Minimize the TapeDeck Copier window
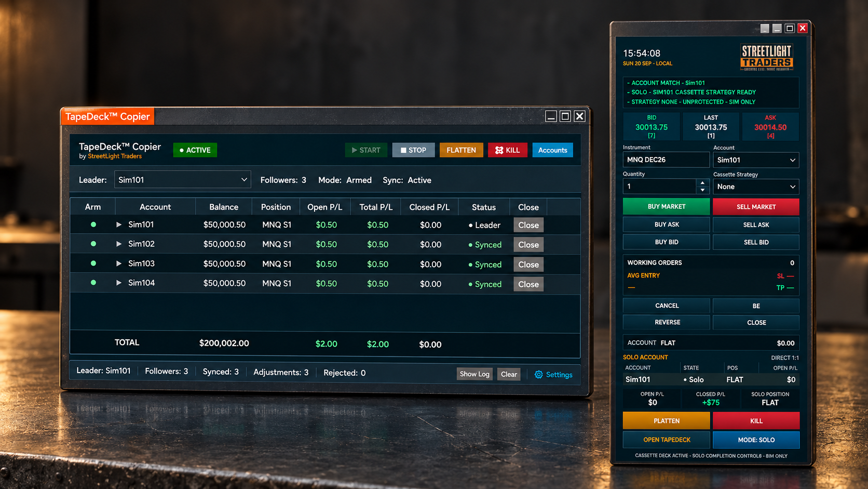The height and width of the screenshot is (489, 868). 551,116
